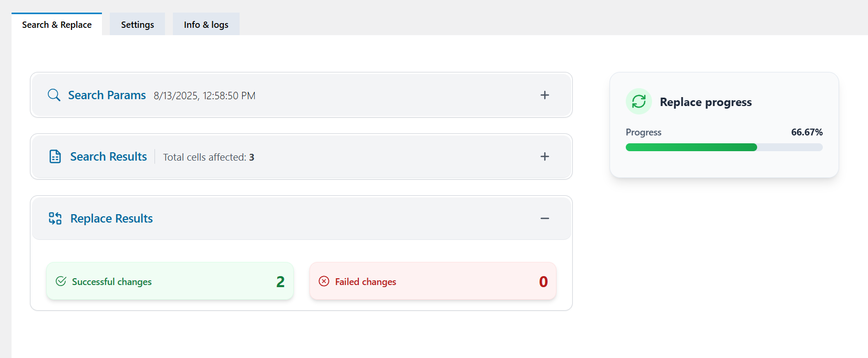Click the magnifying glass icon beside Search Params
The image size is (868, 358).
tap(54, 95)
